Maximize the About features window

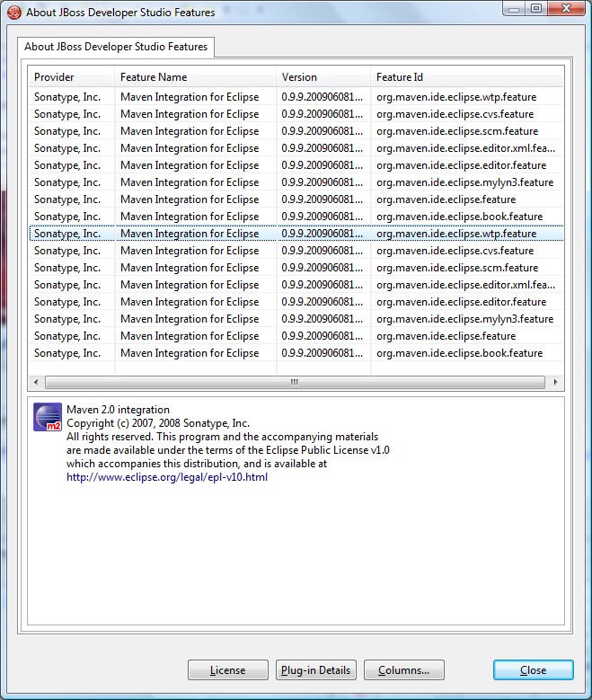point(536,9)
